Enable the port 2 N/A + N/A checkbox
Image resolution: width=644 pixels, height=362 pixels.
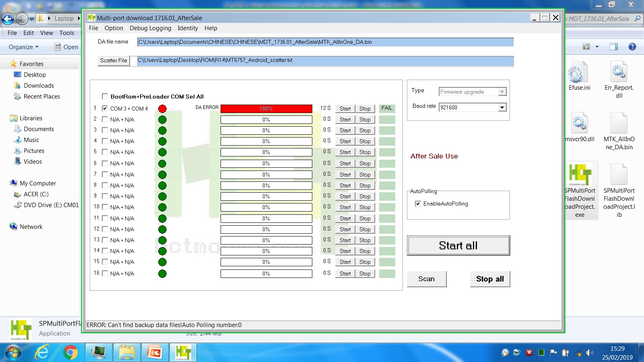[x=105, y=119]
